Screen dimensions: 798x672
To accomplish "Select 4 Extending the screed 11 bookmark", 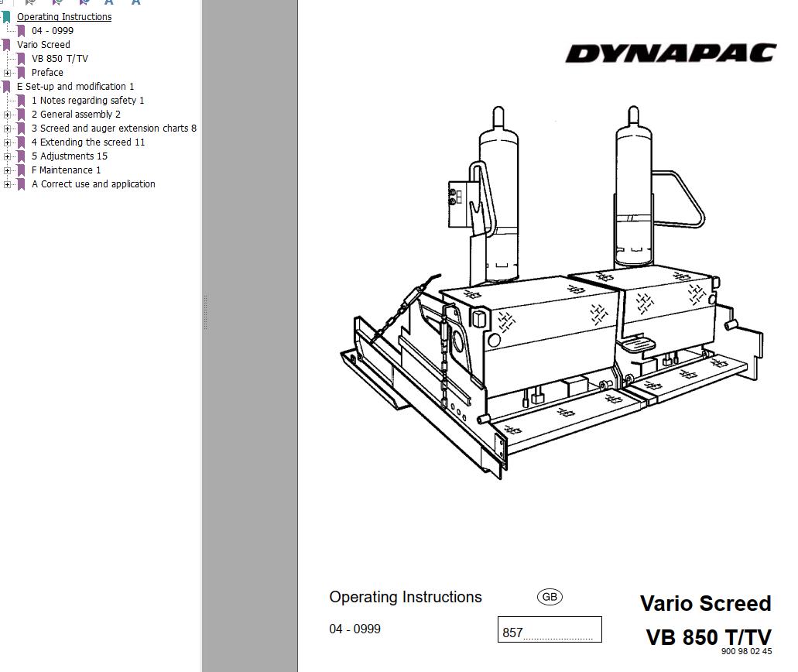I will (88, 142).
